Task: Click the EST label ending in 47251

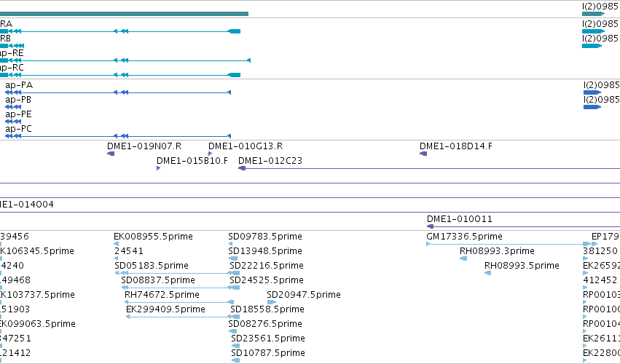Action: pos(15,339)
